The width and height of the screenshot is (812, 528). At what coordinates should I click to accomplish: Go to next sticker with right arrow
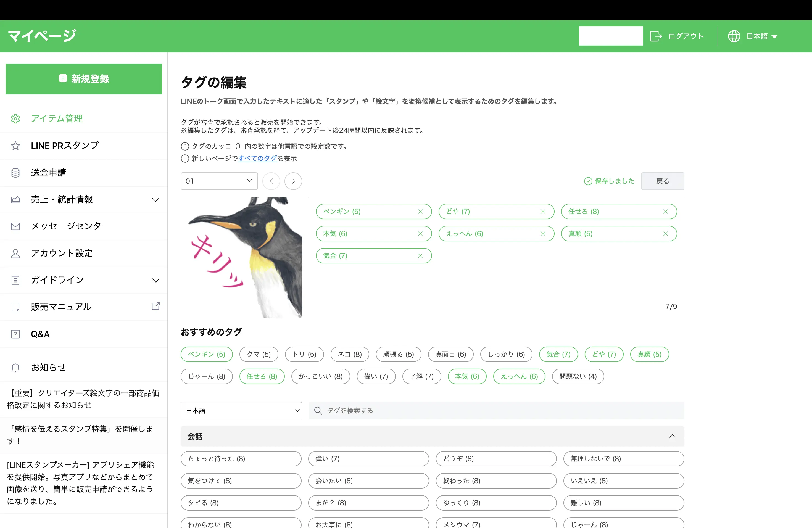[x=293, y=181]
